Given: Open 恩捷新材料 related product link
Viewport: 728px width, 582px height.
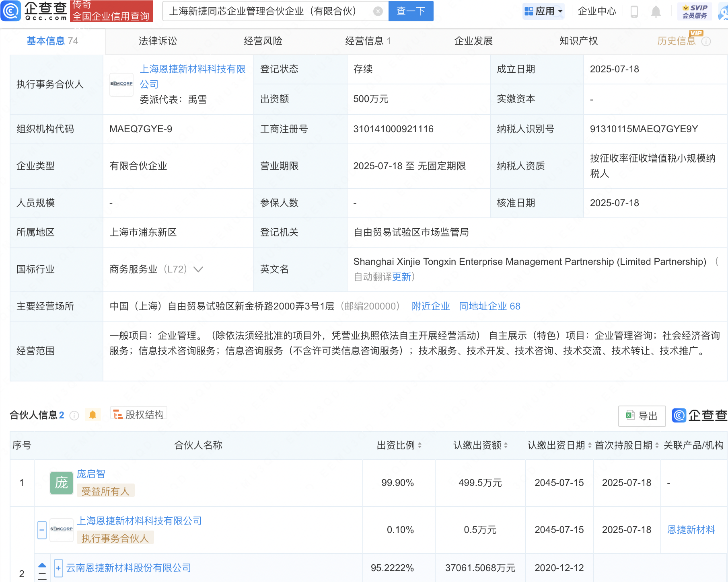Looking at the screenshot, I should coord(691,530).
